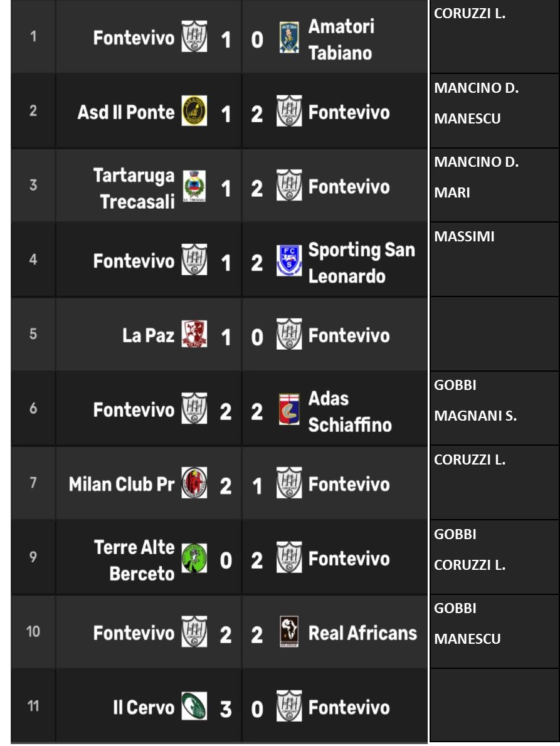Select matchday 11 row number
Screen dimensions: 560x746
[x=33, y=706]
